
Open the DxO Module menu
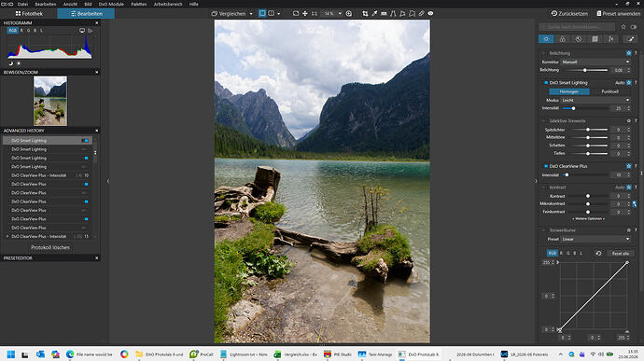[x=111, y=4]
